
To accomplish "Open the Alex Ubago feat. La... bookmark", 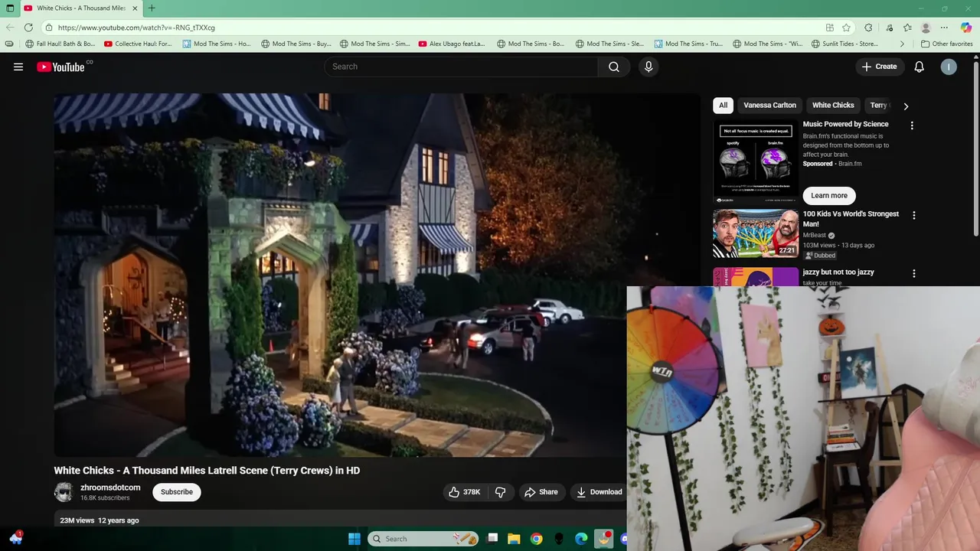I will point(452,44).
